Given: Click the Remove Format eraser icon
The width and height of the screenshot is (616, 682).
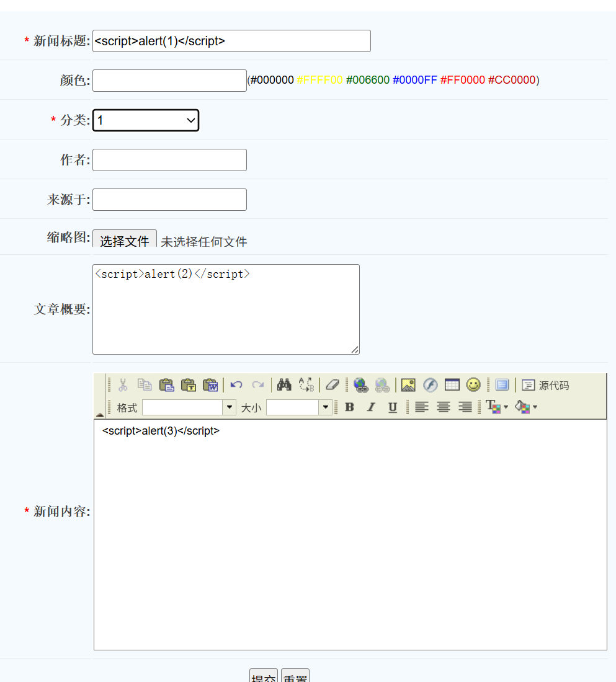Looking at the screenshot, I should coord(333,385).
